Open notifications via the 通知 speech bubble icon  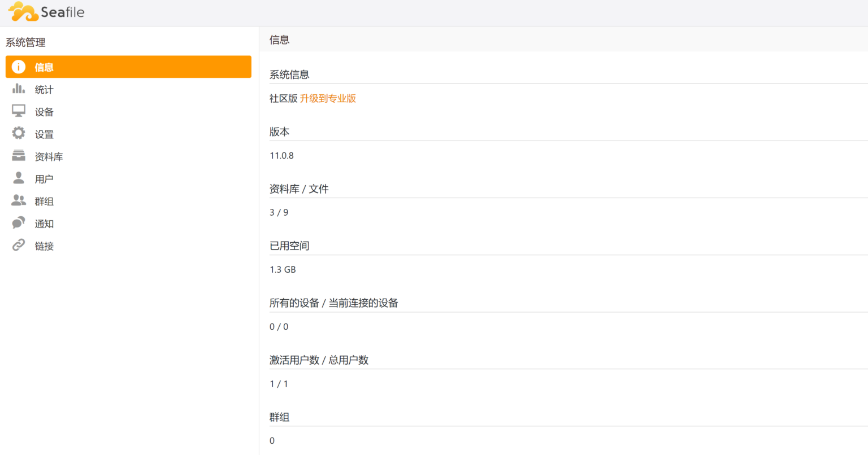point(18,222)
